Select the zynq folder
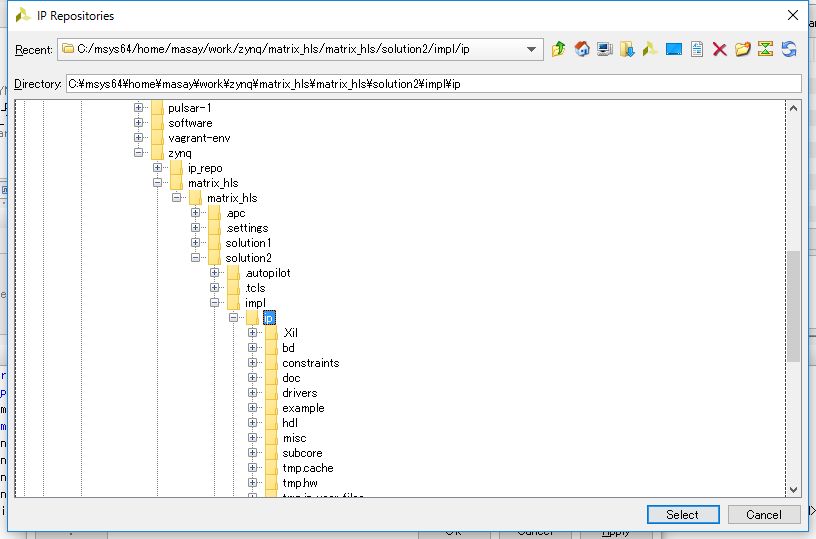This screenshot has width=816, height=539. 180,153
